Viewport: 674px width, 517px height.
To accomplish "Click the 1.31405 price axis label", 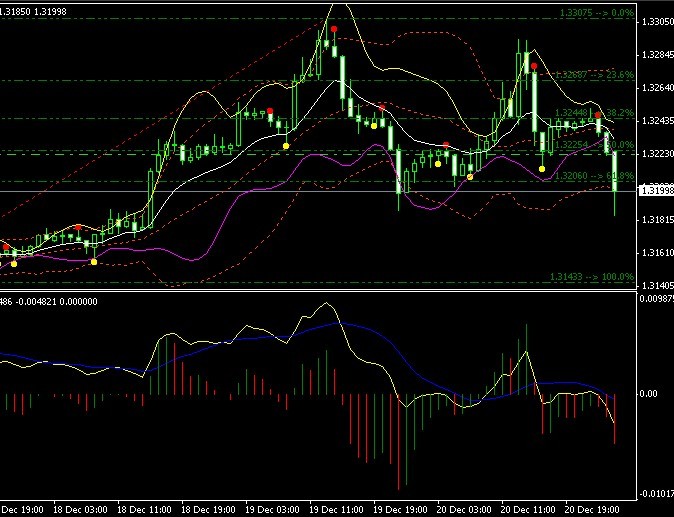I will (x=657, y=285).
